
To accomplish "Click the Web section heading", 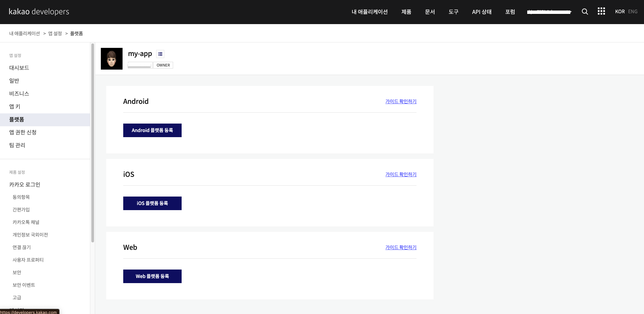I will (130, 247).
